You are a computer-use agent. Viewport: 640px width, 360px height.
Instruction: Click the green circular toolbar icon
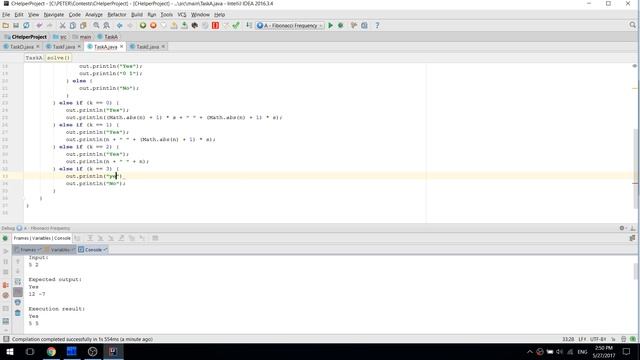[143, 25]
